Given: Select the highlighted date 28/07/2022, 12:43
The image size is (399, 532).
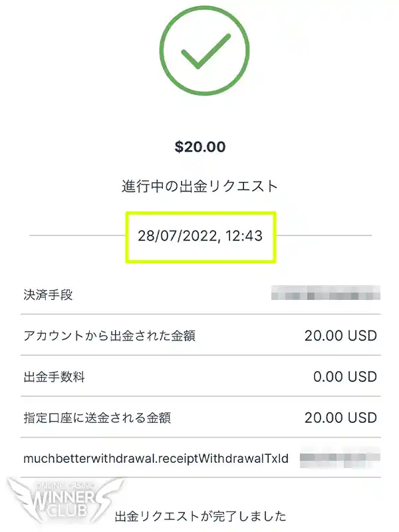Looking at the screenshot, I should (x=201, y=236).
